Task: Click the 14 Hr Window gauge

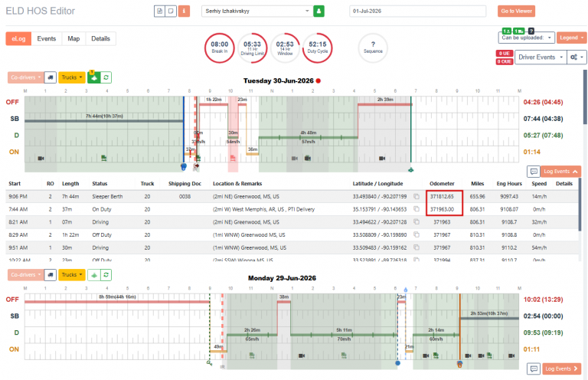Action: tap(285, 48)
